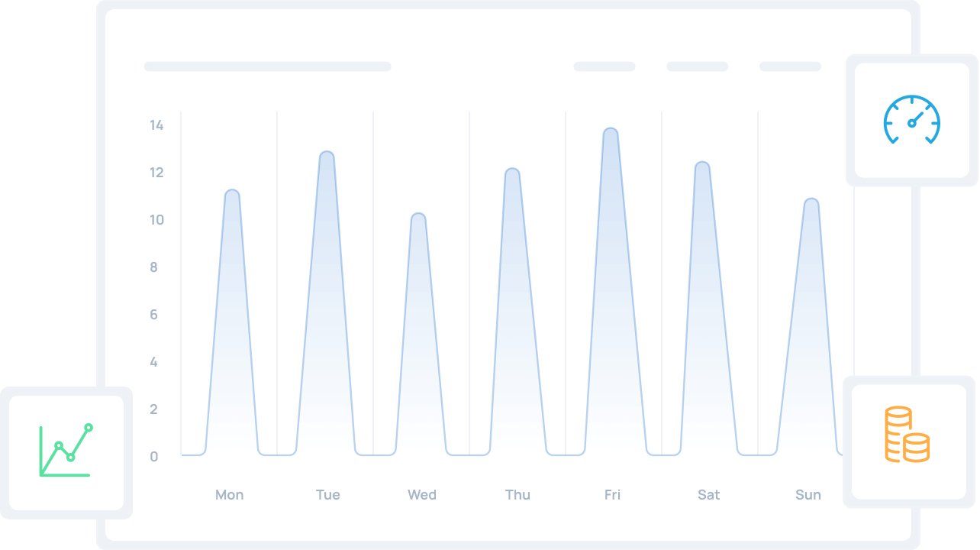Click the Thu label on the axis
Viewport: 980px width, 550px height.
tap(517, 495)
